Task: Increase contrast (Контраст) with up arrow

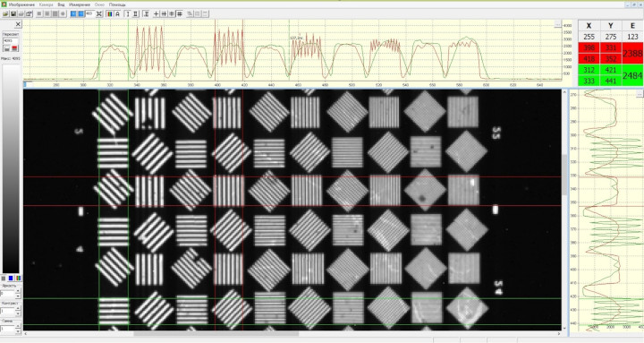Action: (x=18, y=308)
